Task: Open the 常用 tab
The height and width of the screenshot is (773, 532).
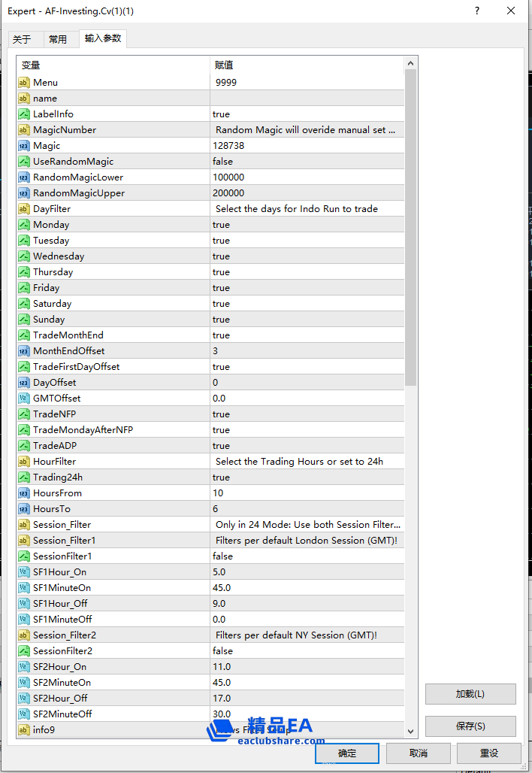Action: click(x=58, y=39)
